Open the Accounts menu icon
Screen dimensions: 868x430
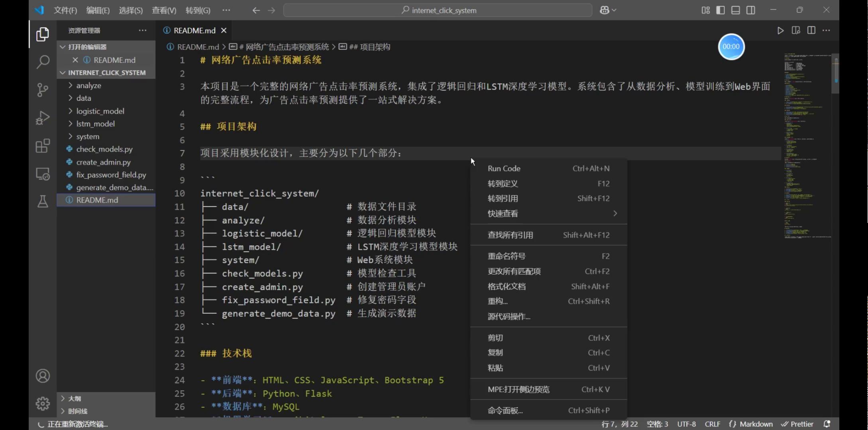tap(43, 376)
